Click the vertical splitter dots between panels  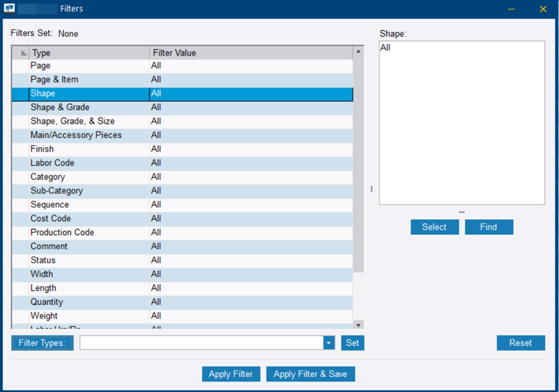point(372,189)
